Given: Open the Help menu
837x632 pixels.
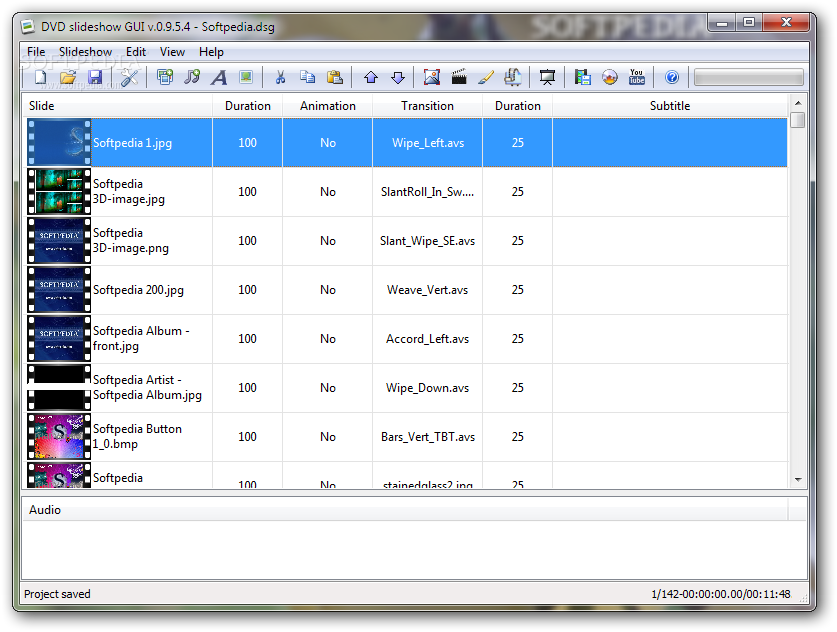Looking at the screenshot, I should coord(211,52).
